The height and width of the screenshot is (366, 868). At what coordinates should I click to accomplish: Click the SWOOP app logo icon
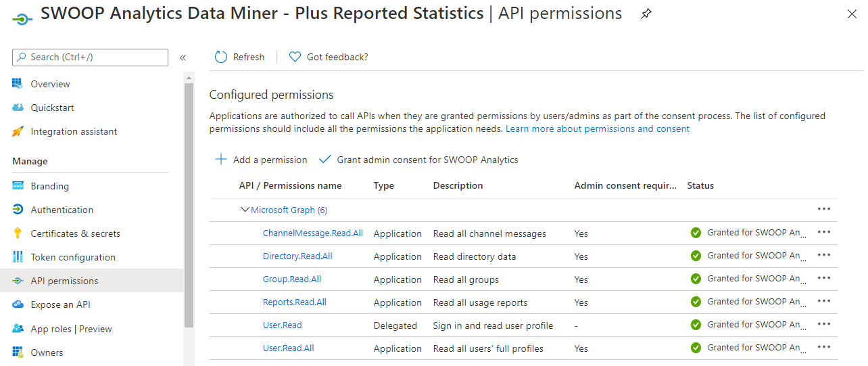click(22, 21)
